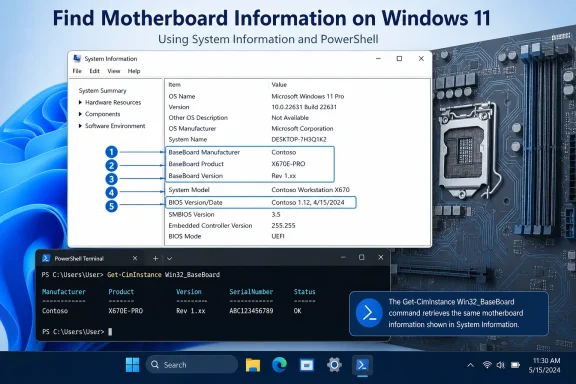Minimize the PowerShell Terminal window
576x384 pixels.
point(343,258)
